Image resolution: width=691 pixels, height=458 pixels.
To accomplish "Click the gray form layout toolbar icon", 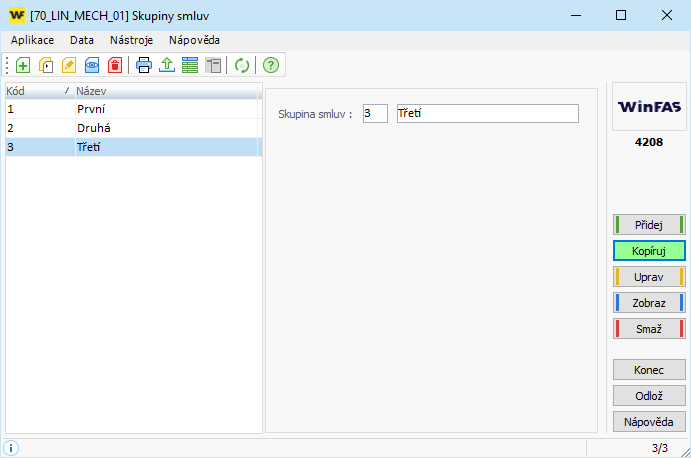I will pos(213,65).
